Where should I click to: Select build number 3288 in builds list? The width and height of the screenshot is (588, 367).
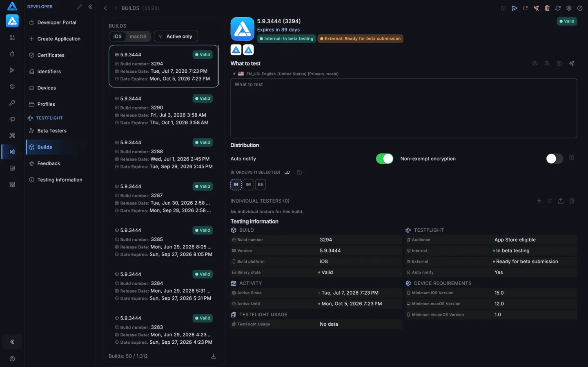click(x=164, y=154)
